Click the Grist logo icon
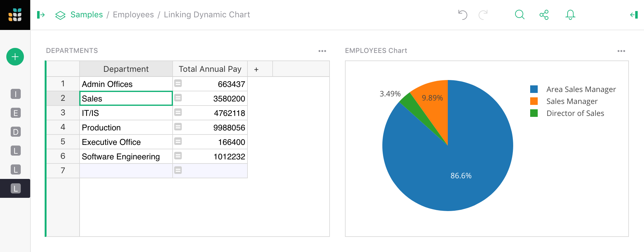Screen dimensions: 644x252 [15, 15]
